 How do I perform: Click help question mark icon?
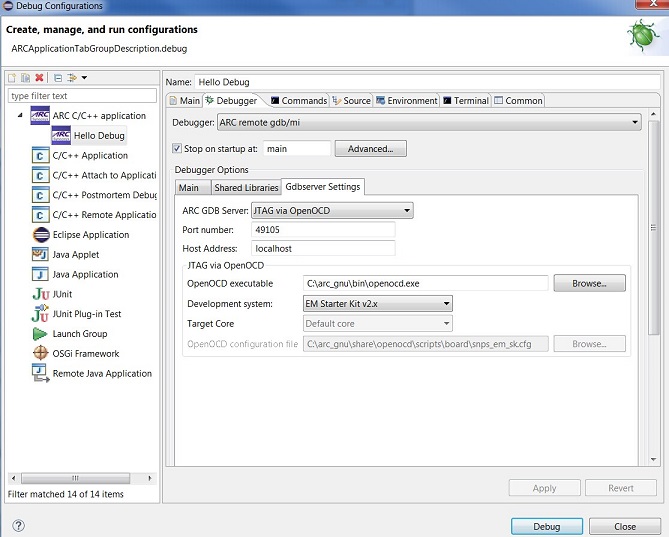[x=18, y=525]
